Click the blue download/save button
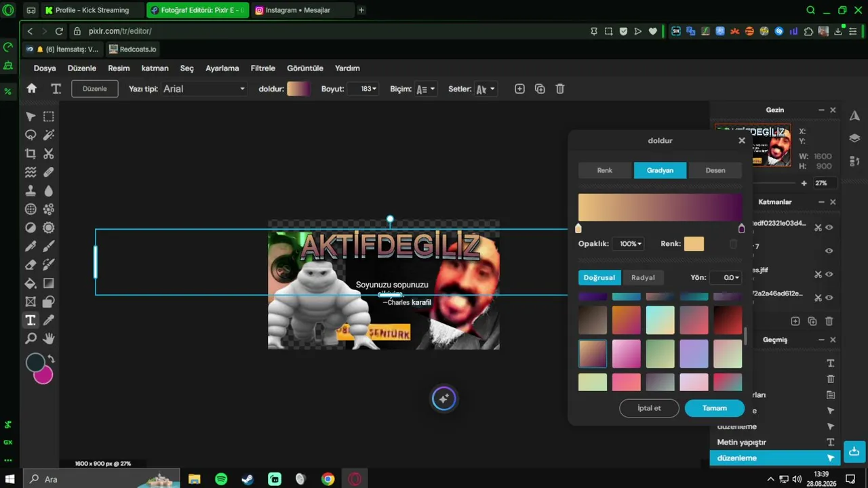 pyautogui.click(x=854, y=451)
